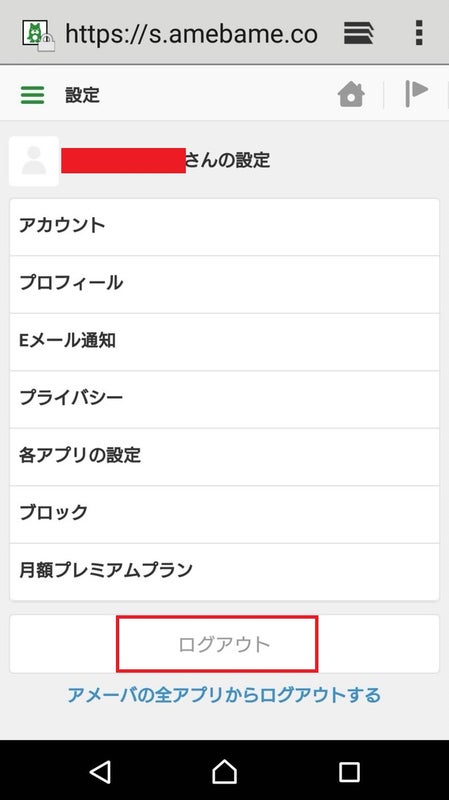Tap the browser URL address bar
The width and height of the screenshot is (449, 800).
[x=191, y=34]
